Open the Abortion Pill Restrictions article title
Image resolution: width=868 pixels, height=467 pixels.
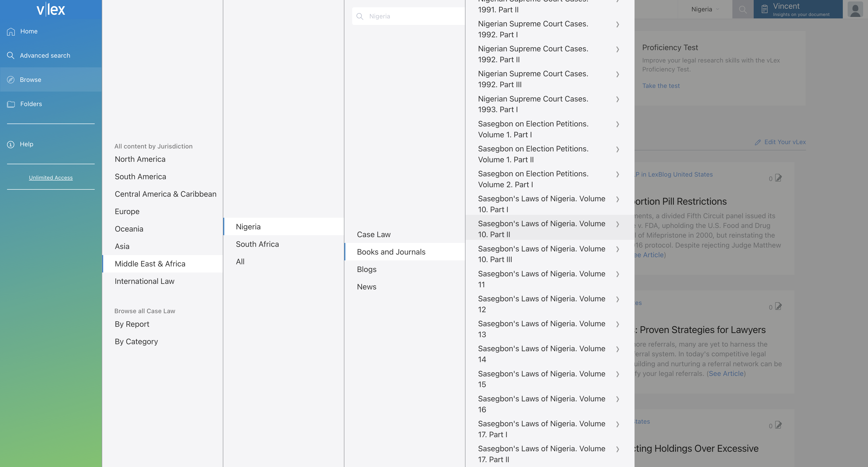tap(681, 202)
